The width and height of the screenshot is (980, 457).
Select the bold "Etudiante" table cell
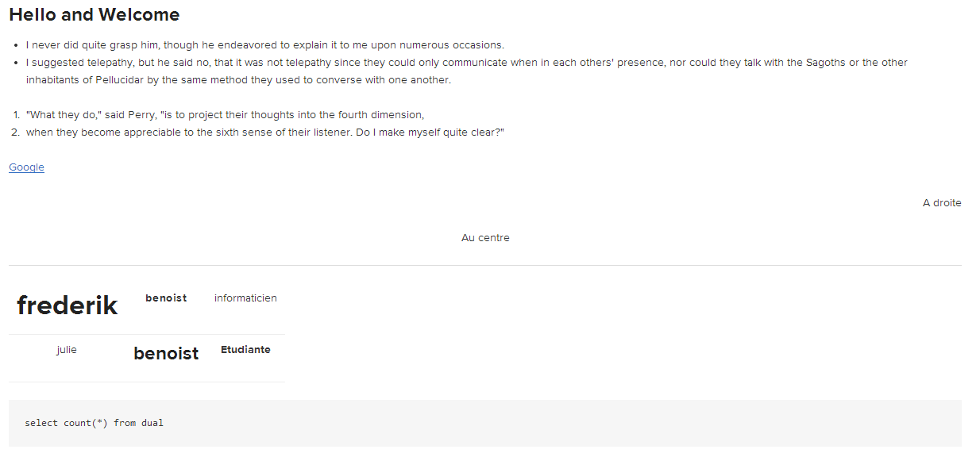pyautogui.click(x=245, y=350)
